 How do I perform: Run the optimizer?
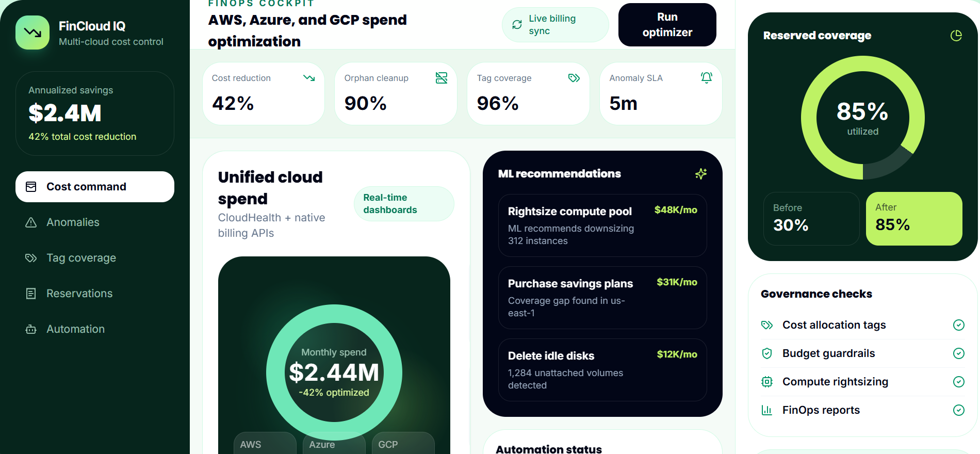(667, 25)
